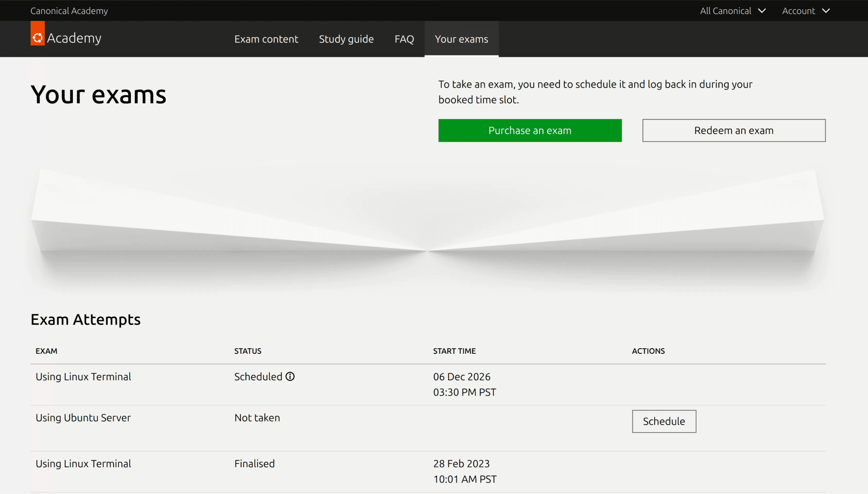
Task: Open Canonical Academy home link
Action: (x=69, y=11)
